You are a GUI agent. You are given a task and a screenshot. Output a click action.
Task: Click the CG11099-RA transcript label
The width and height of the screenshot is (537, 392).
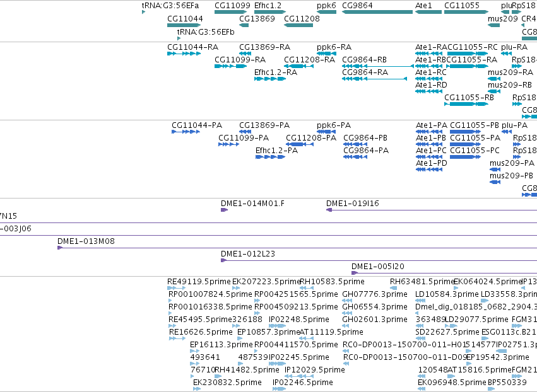coord(240,59)
